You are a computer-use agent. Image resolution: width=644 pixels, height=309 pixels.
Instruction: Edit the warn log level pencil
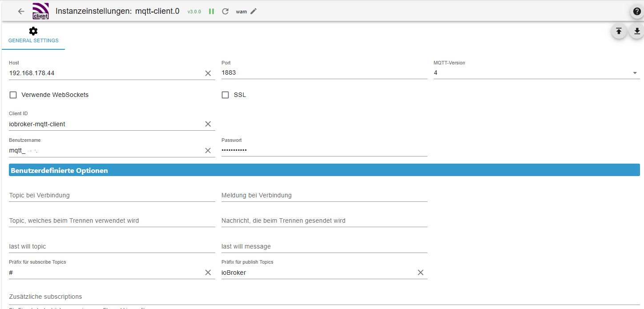(x=254, y=12)
